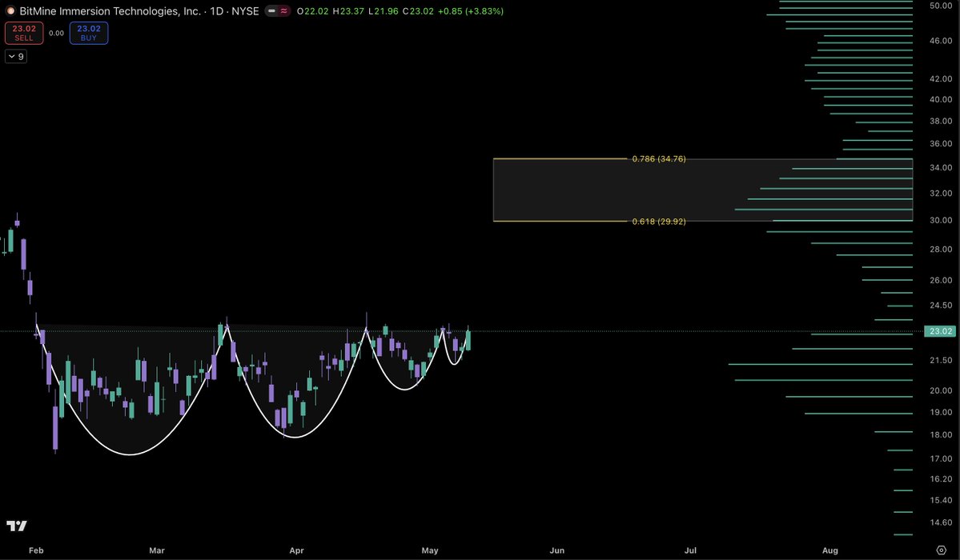Screen dimensions: 960x560
Task: Click the 15.40 price axis label
Action: [941, 500]
